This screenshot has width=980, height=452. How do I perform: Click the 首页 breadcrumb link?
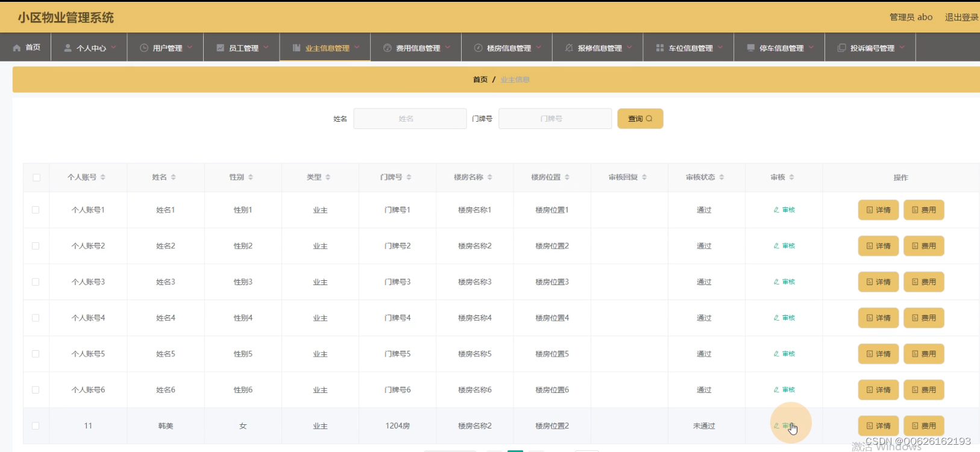(x=480, y=80)
